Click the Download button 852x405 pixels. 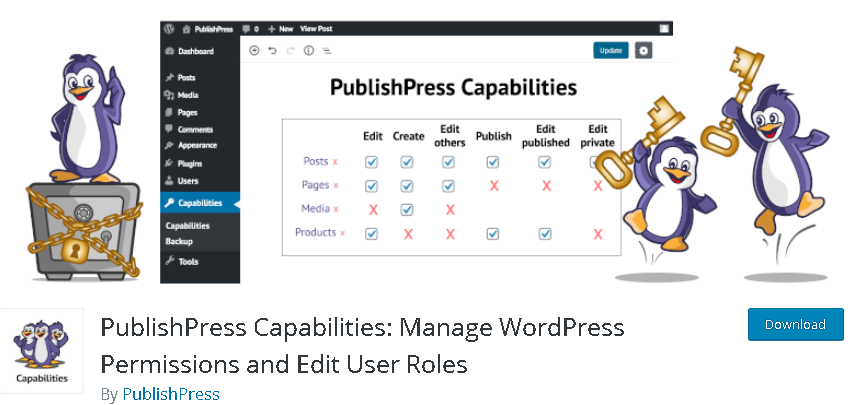tap(795, 325)
